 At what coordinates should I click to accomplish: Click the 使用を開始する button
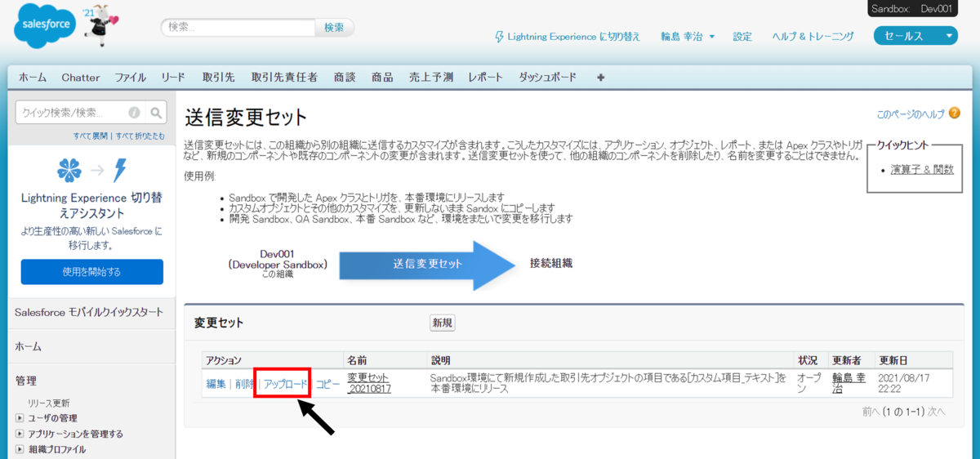click(91, 272)
